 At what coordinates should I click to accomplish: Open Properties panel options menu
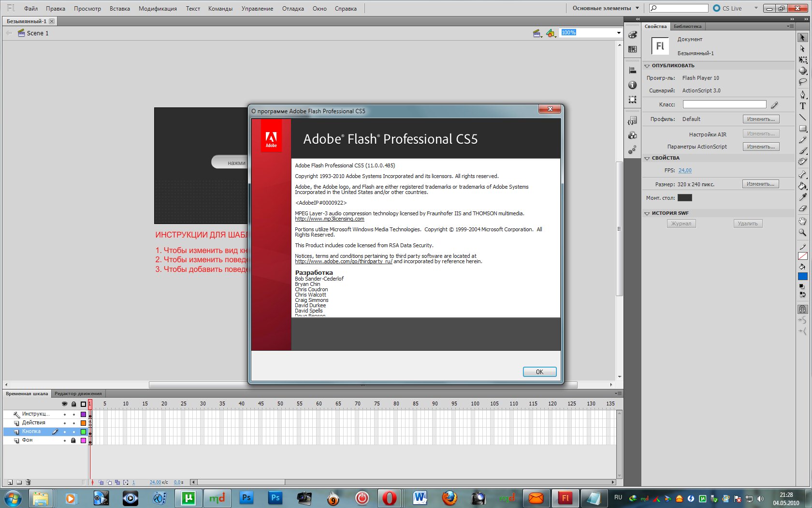coord(790,26)
